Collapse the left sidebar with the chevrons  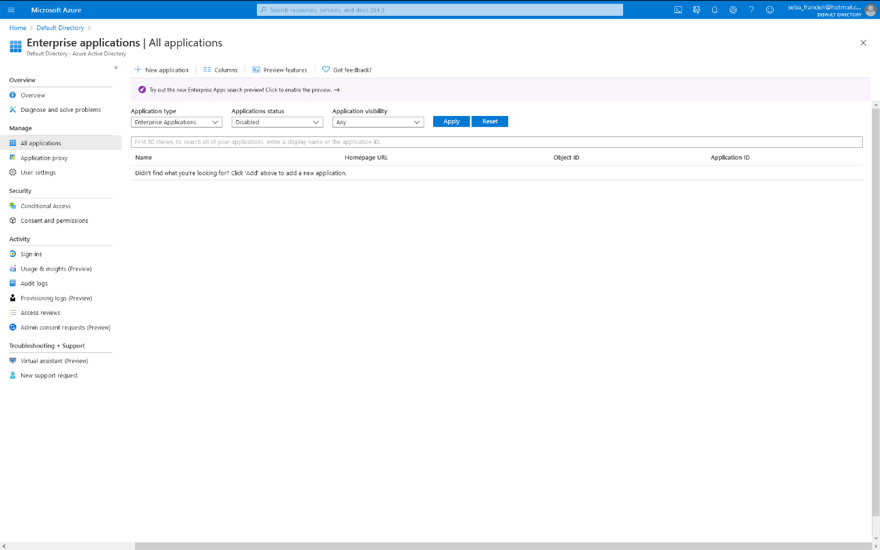coord(116,67)
